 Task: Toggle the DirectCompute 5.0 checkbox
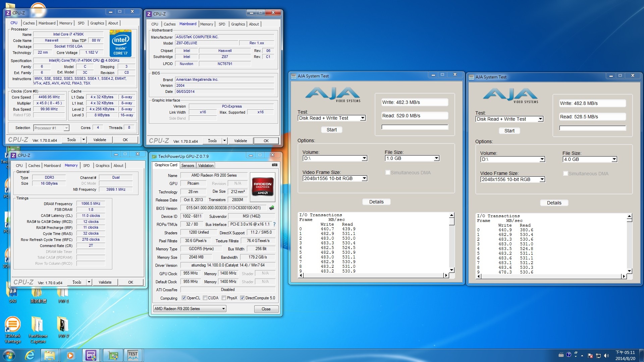point(242,298)
